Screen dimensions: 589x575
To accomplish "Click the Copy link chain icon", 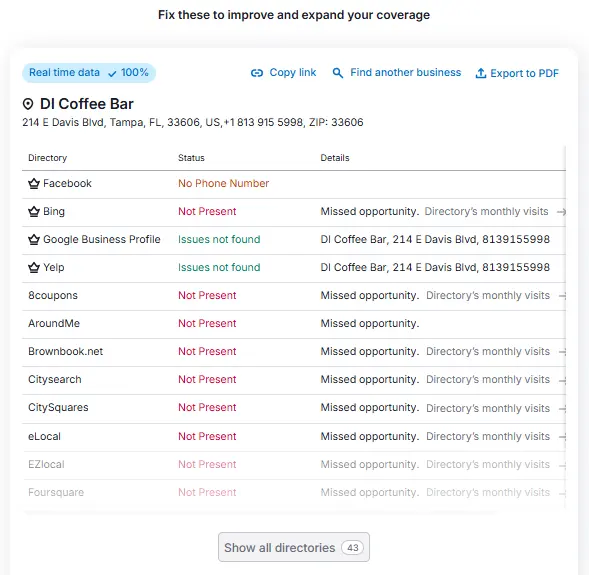I will point(257,73).
